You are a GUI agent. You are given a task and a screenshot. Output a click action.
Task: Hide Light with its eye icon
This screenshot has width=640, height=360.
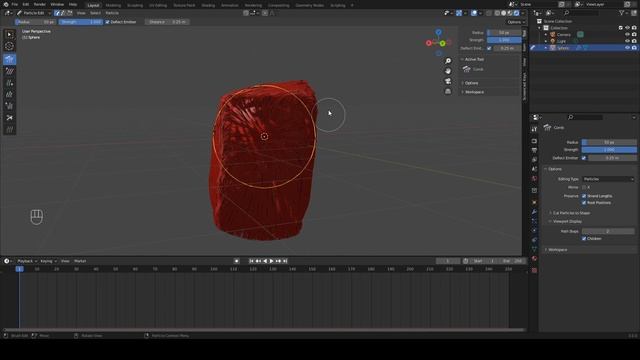click(x=627, y=41)
